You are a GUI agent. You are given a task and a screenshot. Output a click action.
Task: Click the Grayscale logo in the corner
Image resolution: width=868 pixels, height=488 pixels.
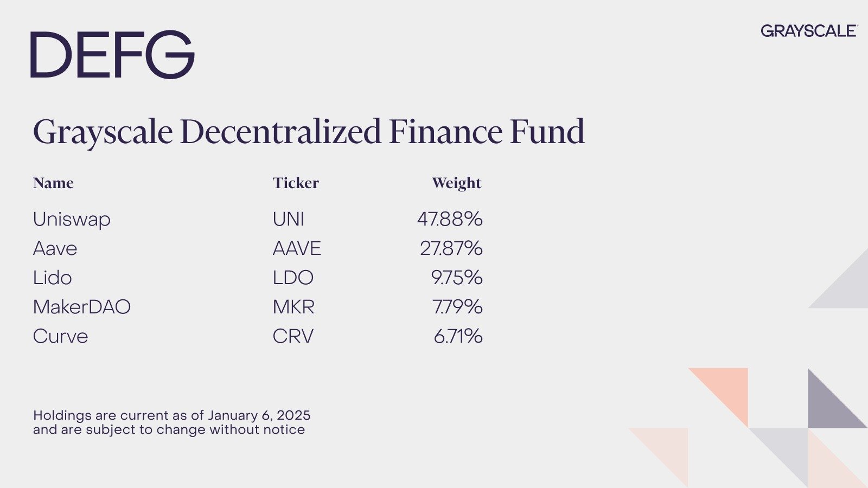809,31
